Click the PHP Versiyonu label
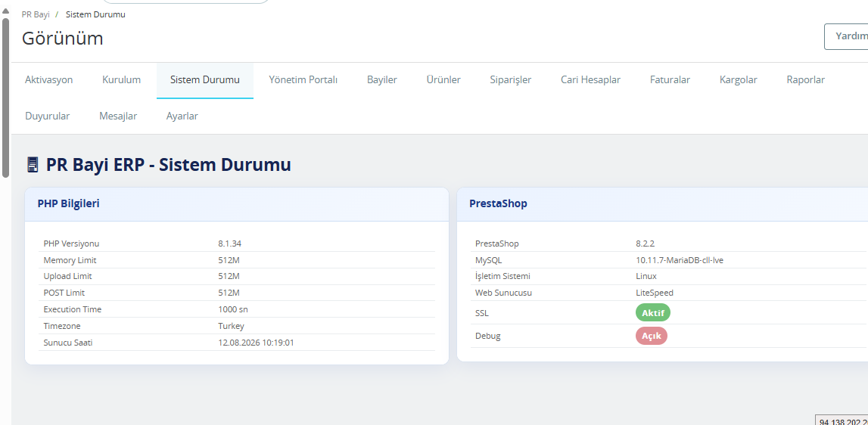Viewport: 868px width, 425px height. tap(71, 244)
